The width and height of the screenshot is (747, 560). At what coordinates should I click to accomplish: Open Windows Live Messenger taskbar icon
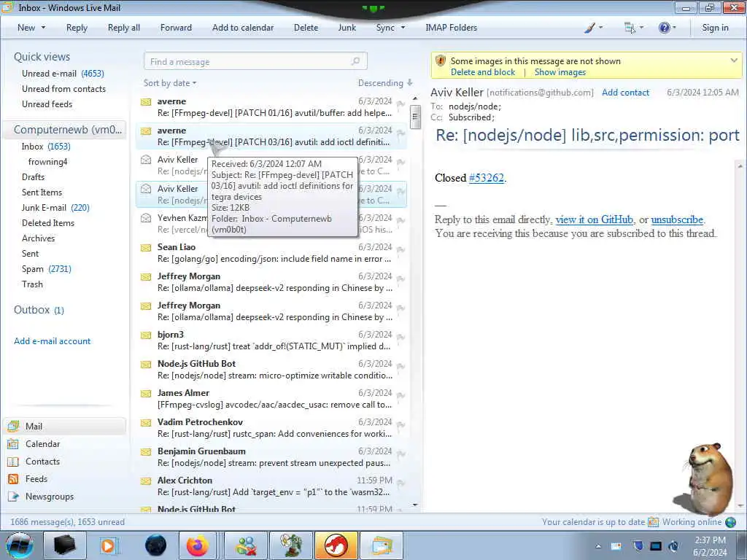coord(247,545)
